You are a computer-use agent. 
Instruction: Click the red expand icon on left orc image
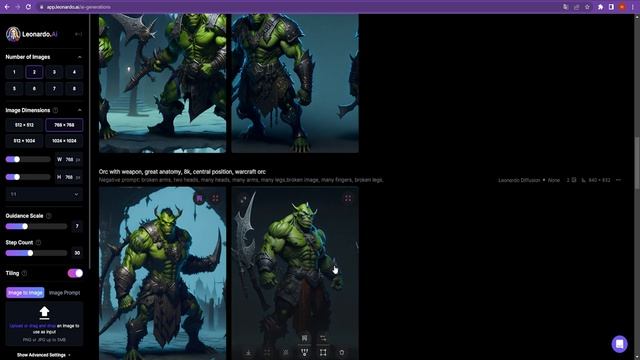pos(216,198)
